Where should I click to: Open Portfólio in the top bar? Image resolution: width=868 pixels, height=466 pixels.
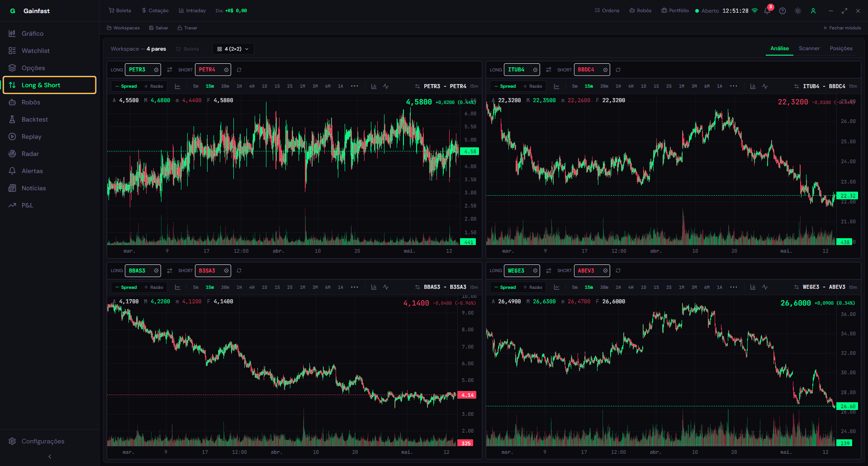pyautogui.click(x=675, y=10)
